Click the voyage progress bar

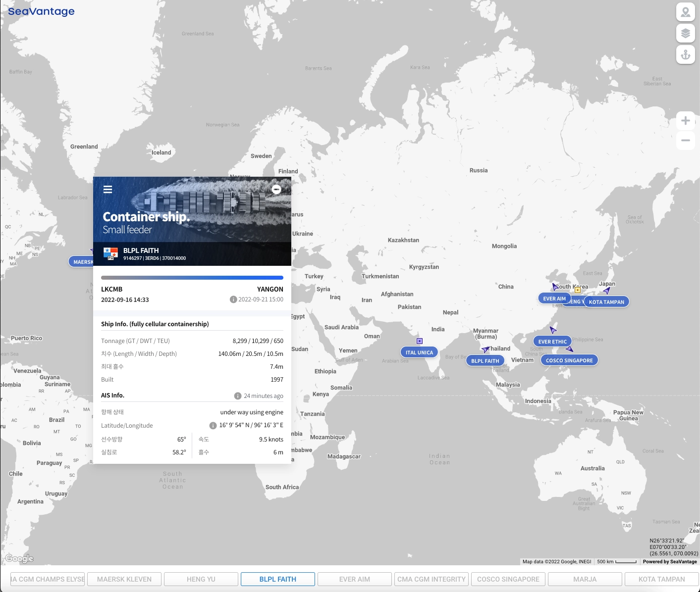pyautogui.click(x=192, y=278)
